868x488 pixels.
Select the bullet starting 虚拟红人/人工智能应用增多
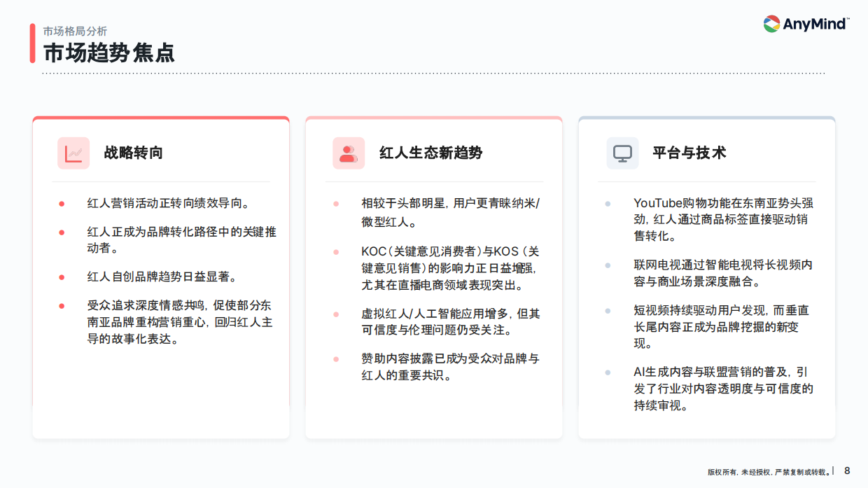pos(451,321)
